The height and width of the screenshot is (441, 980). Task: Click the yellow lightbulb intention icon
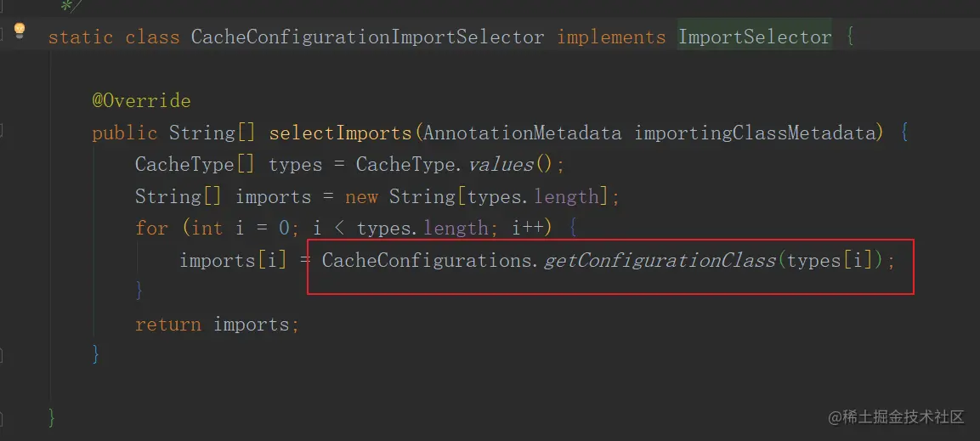20,31
